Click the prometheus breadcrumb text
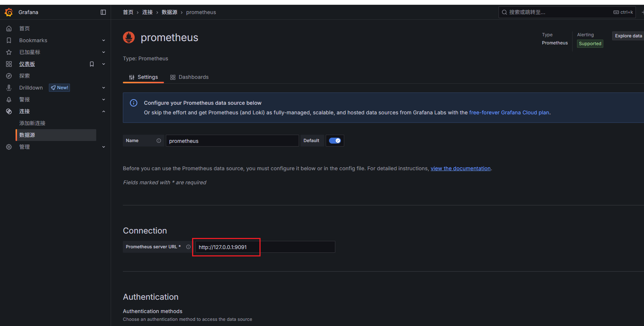The width and height of the screenshot is (644, 326). point(201,12)
